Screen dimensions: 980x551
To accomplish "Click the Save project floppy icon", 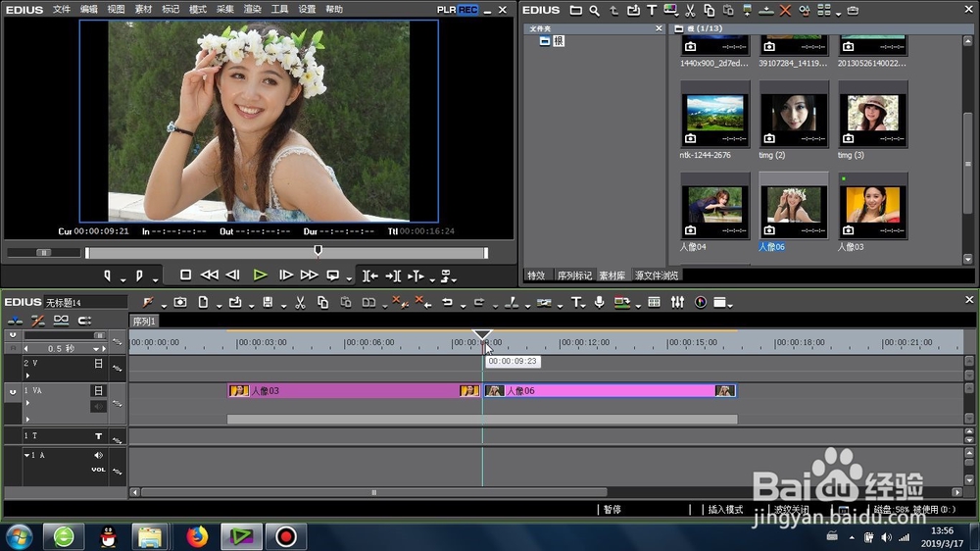I will [268, 303].
